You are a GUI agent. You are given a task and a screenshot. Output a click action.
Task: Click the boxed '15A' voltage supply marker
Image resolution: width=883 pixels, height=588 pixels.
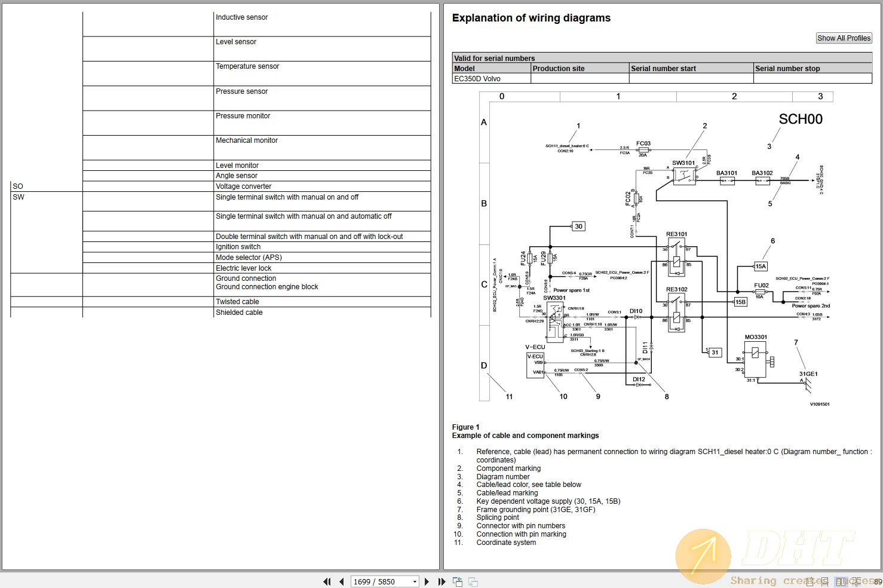click(x=761, y=267)
